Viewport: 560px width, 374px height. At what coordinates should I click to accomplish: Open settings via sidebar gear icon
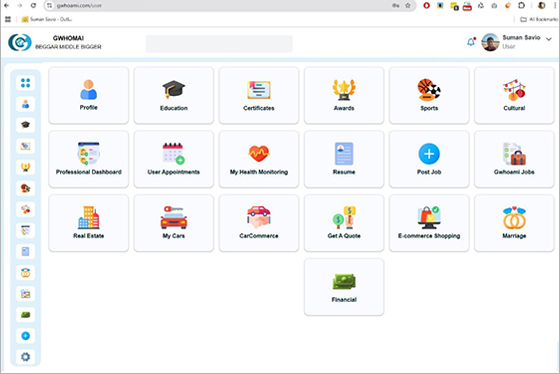25,357
